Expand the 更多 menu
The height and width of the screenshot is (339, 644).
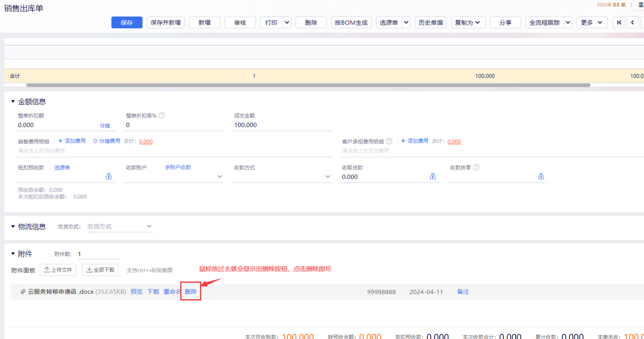click(x=592, y=23)
